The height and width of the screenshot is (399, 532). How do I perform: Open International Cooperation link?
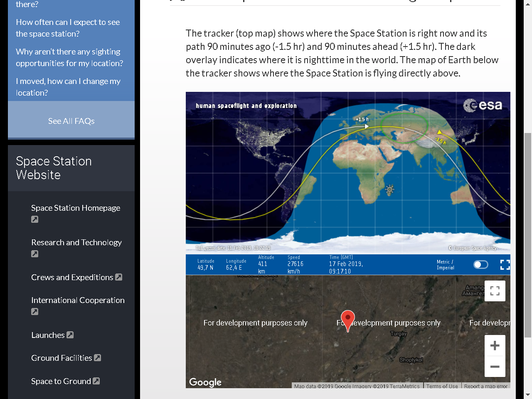tap(78, 300)
